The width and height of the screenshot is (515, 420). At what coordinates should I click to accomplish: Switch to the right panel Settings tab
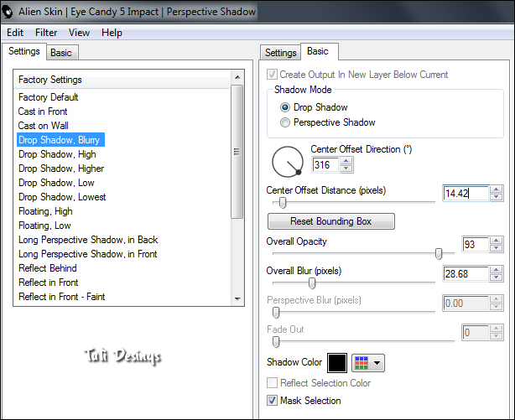click(280, 53)
